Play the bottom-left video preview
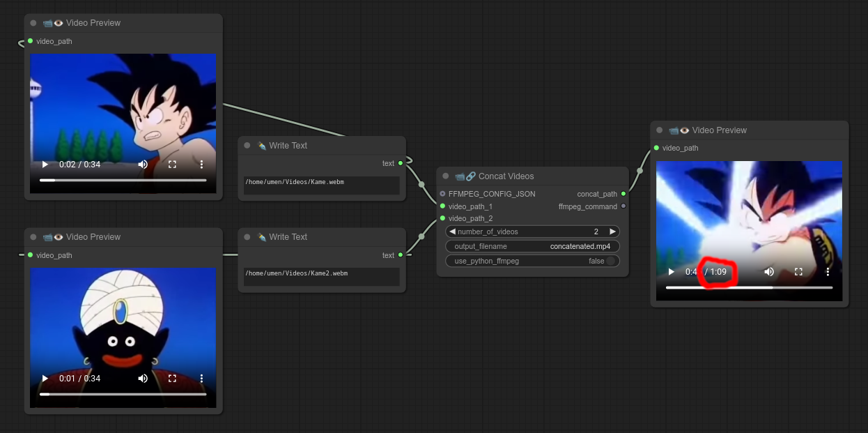This screenshot has width=868, height=433. 45,379
